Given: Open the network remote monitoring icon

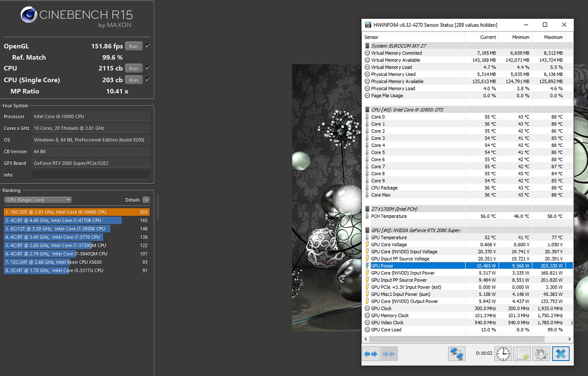Looking at the screenshot, I should coord(456,354).
